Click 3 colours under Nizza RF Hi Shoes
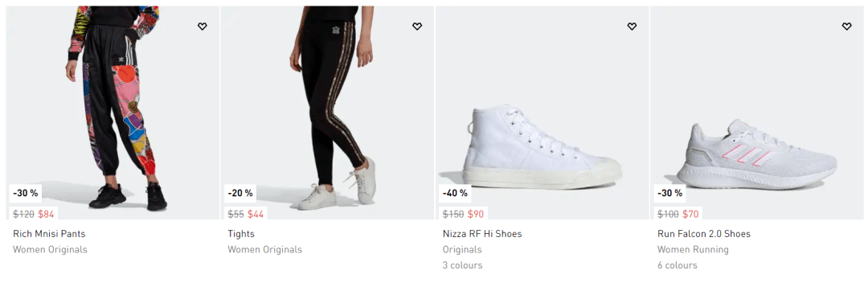This screenshot has width=868, height=295. click(462, 265)
